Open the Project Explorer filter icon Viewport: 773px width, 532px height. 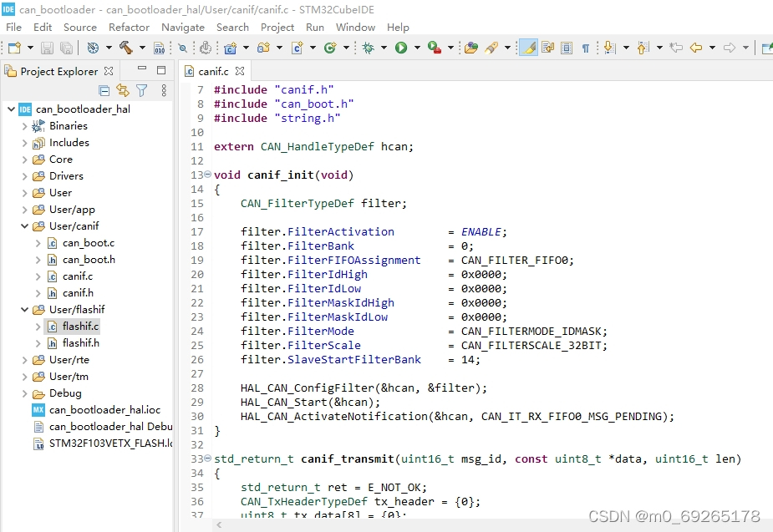click(142, 90)
